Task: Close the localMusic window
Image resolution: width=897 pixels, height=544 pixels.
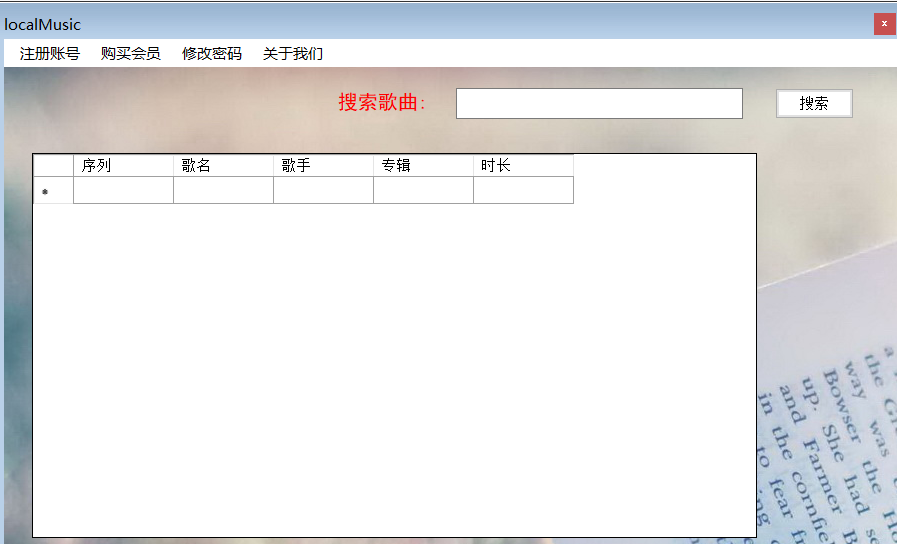Action: [884, 24]
